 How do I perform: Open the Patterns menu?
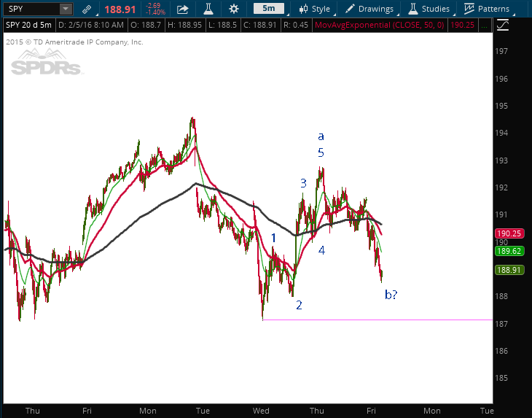pyautogui.click(x=487, y=9)
